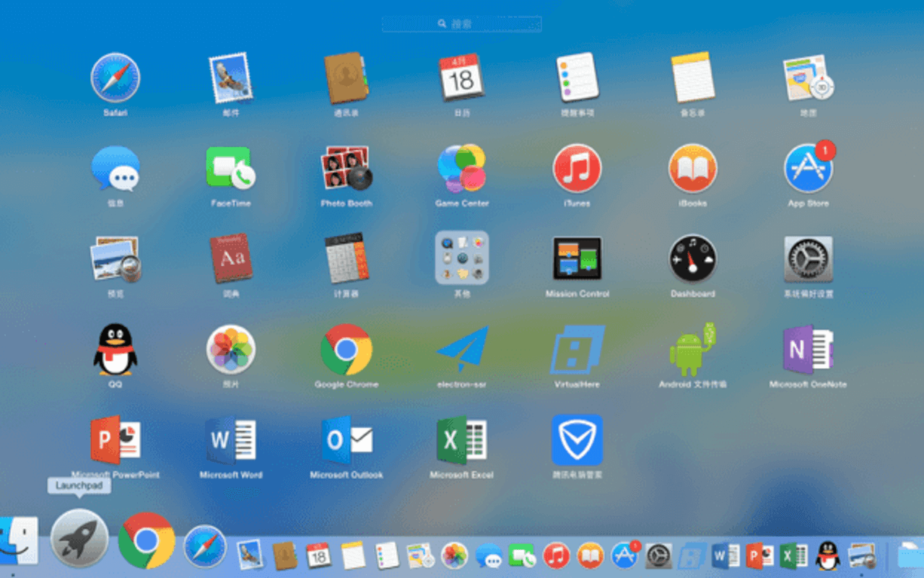The height and width of the screenshot is (578, 924).
Task: Open Photos (照片) in the Launchpad grid
Action: point(231,349)
